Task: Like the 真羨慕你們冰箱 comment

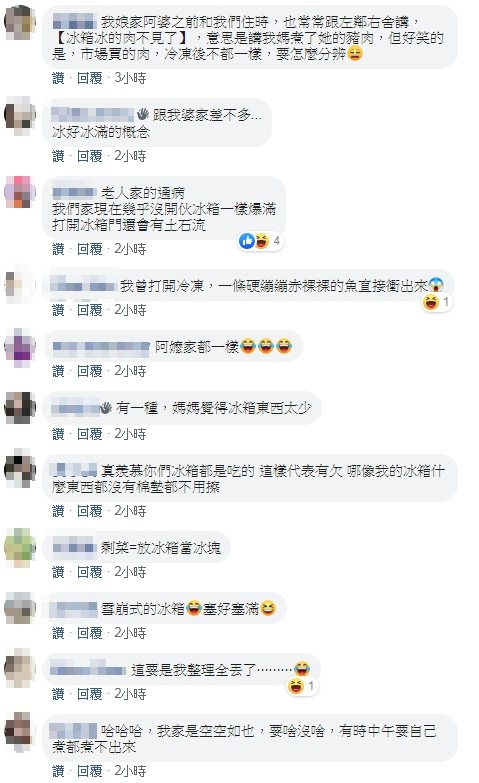Action: 58,511
